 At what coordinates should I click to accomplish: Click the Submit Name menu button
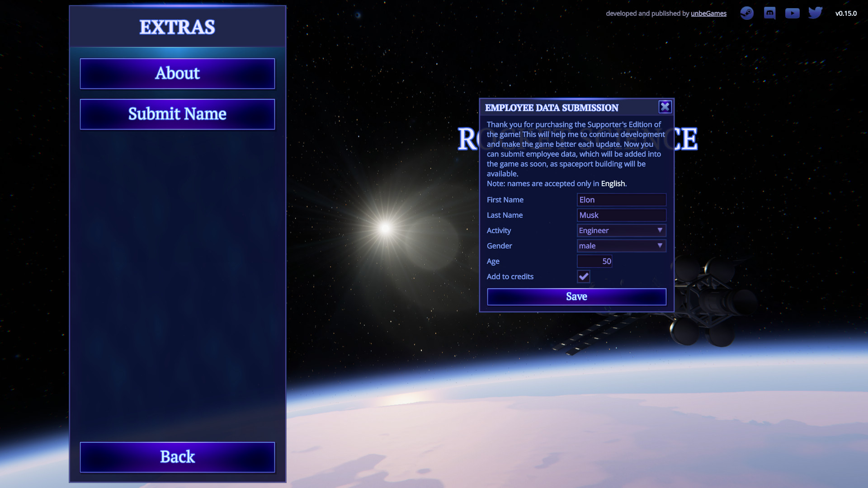(177, 114)
